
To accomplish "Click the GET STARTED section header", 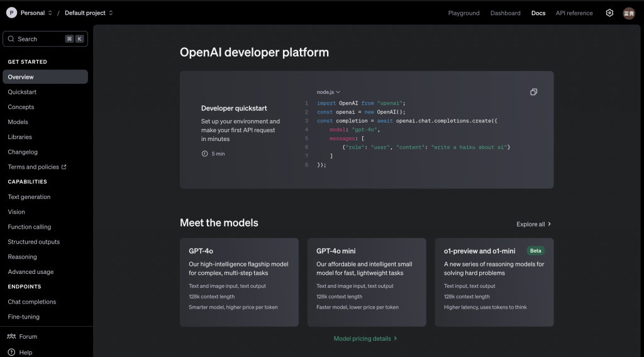I will click(28, 62).
